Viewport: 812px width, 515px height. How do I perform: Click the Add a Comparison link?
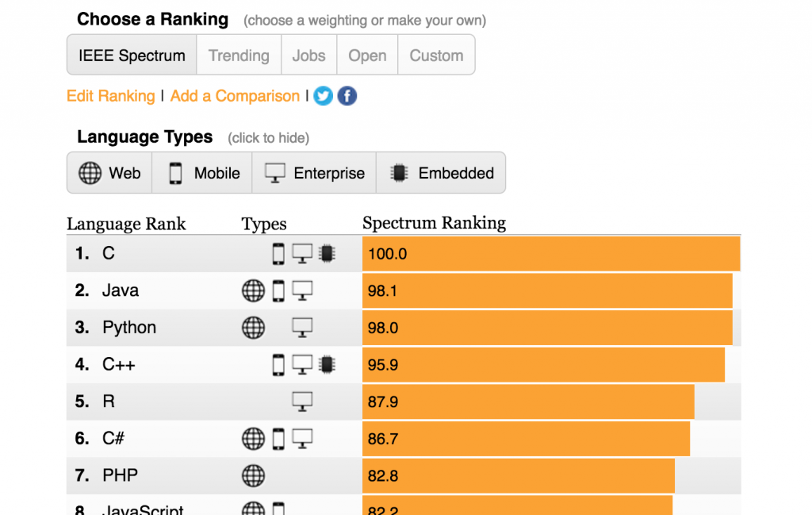click(235, 96)
